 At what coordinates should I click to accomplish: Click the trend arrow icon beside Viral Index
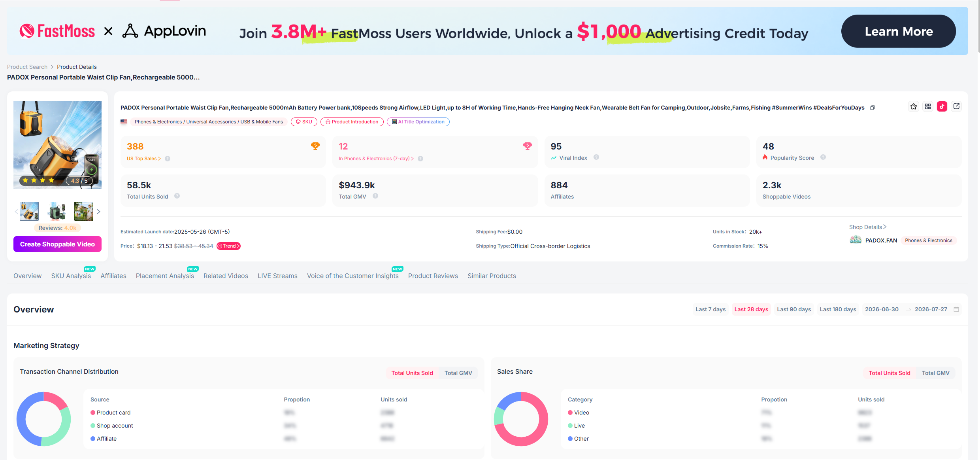pyautogui.click(x=554, y=158)
